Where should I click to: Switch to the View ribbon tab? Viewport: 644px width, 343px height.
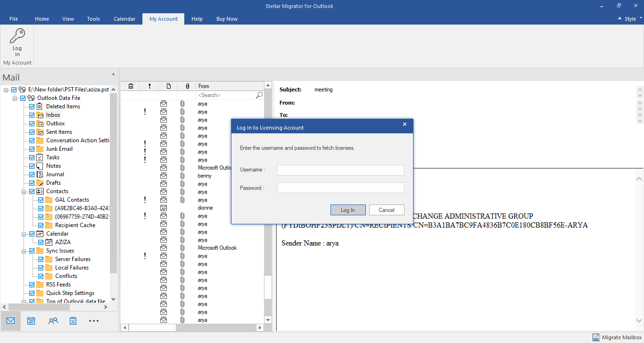(x=68, y=19)
